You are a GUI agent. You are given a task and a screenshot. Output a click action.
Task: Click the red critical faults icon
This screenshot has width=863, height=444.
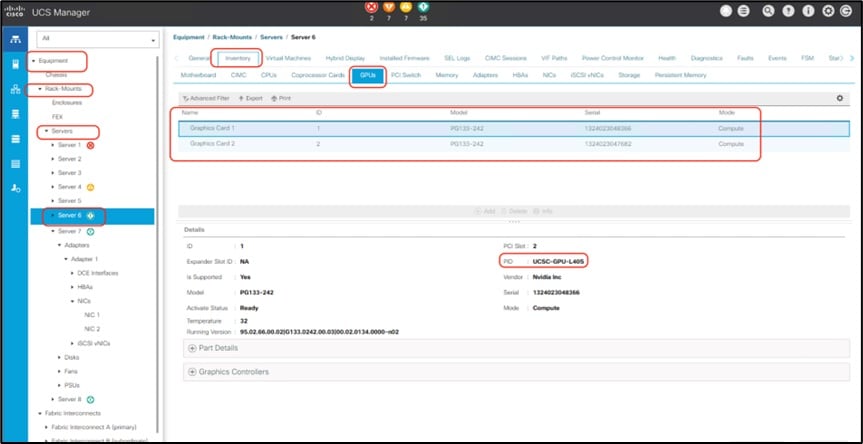[371, 7]
